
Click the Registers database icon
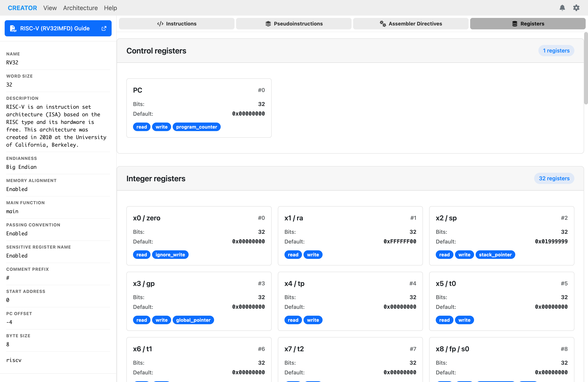(515, 24)
